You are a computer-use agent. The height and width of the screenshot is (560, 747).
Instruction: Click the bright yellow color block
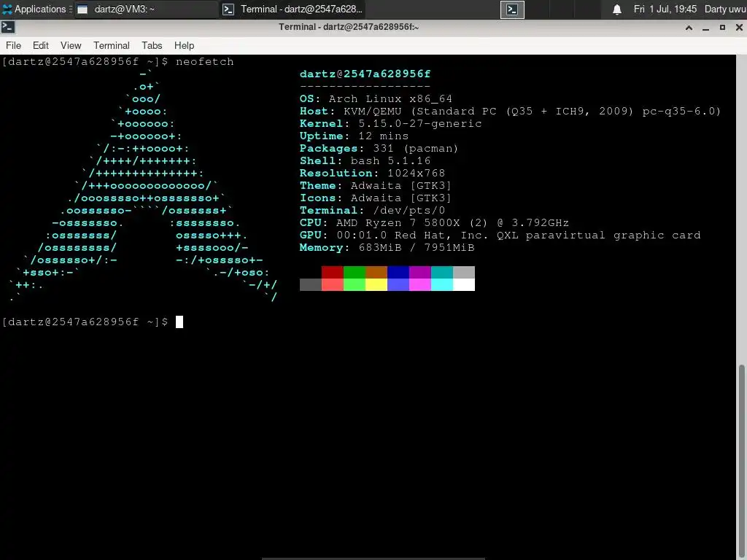376,285
